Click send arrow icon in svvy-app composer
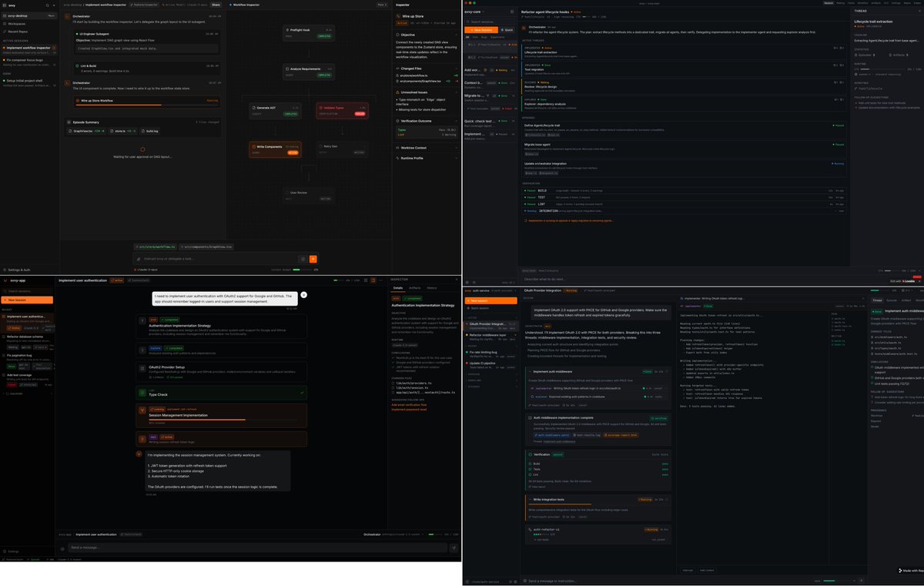Viewport: 924px width, 586px height. tap(454, 548)
